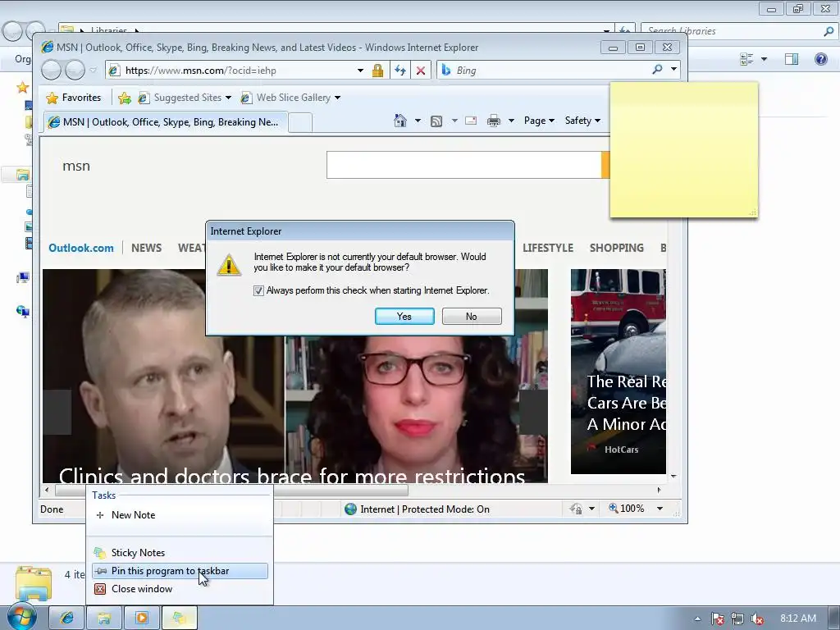This screenshot has height=630, width=840.
Task: Choose Pin this program to taskbar
Action: pyautogui.click(x=180, y=571)
